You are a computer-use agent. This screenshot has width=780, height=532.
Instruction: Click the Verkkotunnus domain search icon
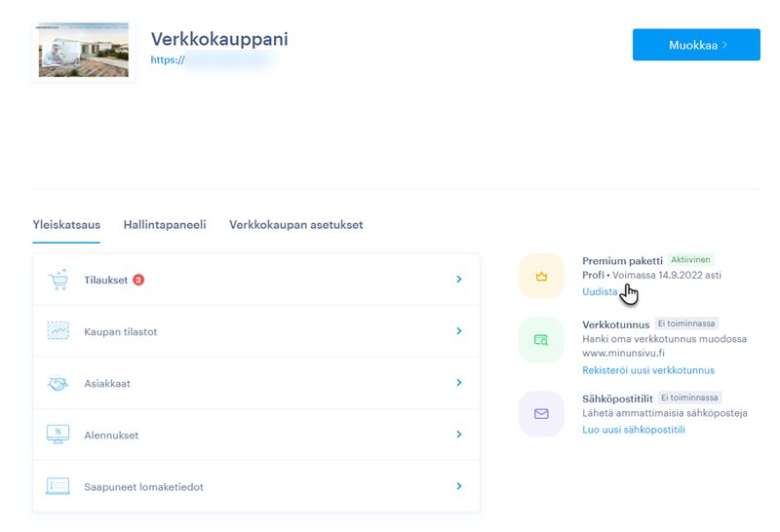[541, 340]
